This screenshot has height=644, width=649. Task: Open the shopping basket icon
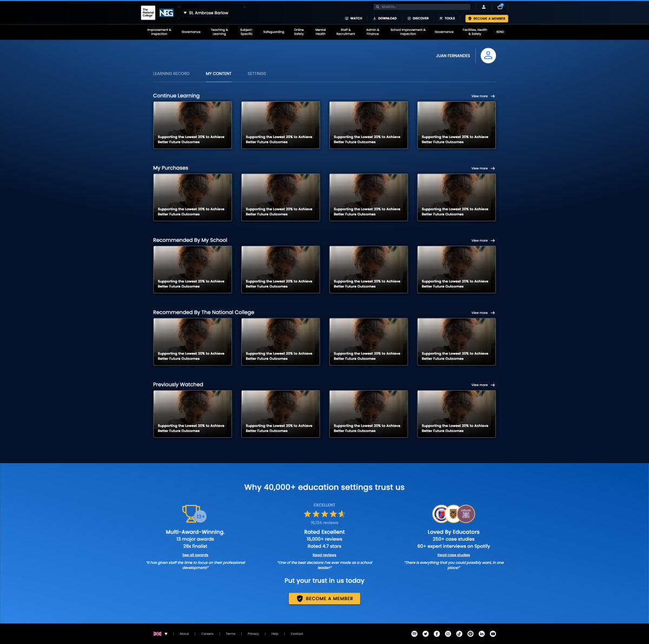pyautogui.click(x=500, y=7)
